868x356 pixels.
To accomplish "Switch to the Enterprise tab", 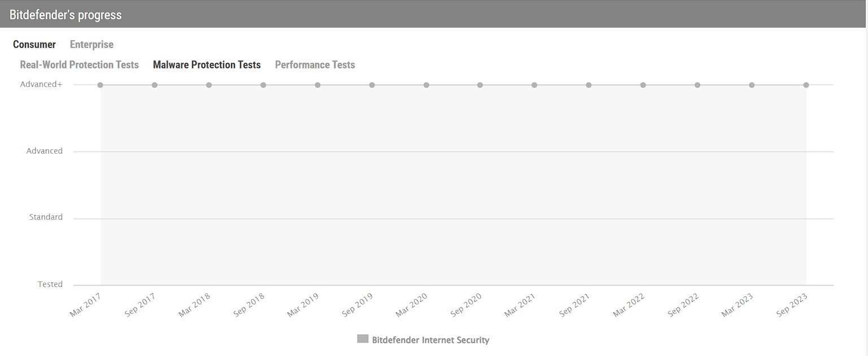I will click(x=91, y=45).
